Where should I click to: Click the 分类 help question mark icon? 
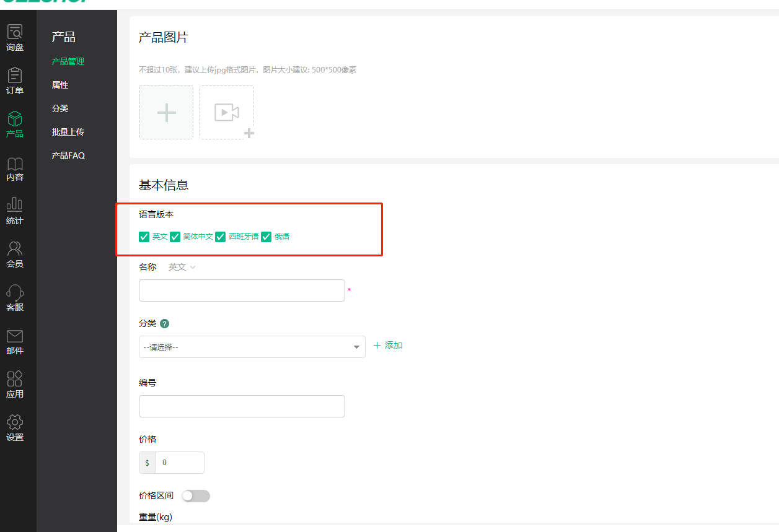click(164, 324)
